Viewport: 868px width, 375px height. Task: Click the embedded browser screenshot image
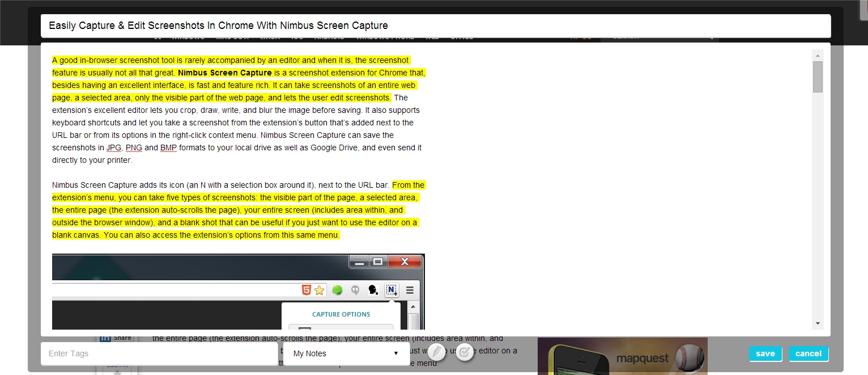pyautogui.click(x=239, y=292)
